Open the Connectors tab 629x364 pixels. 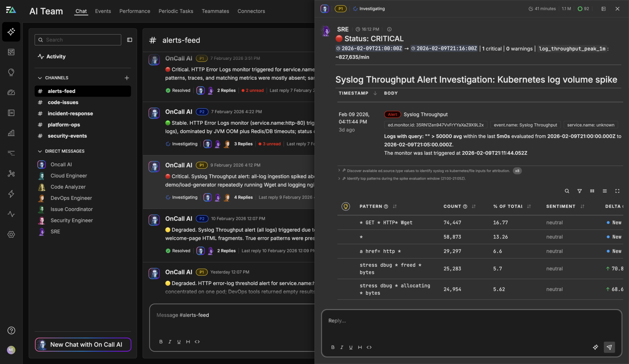click(251, 11)
